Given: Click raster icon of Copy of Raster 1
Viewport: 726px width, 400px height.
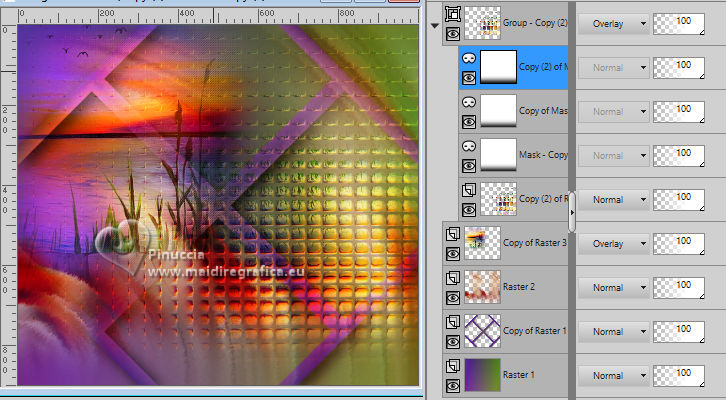Looking at the screenshot, I should click(453, 322).
